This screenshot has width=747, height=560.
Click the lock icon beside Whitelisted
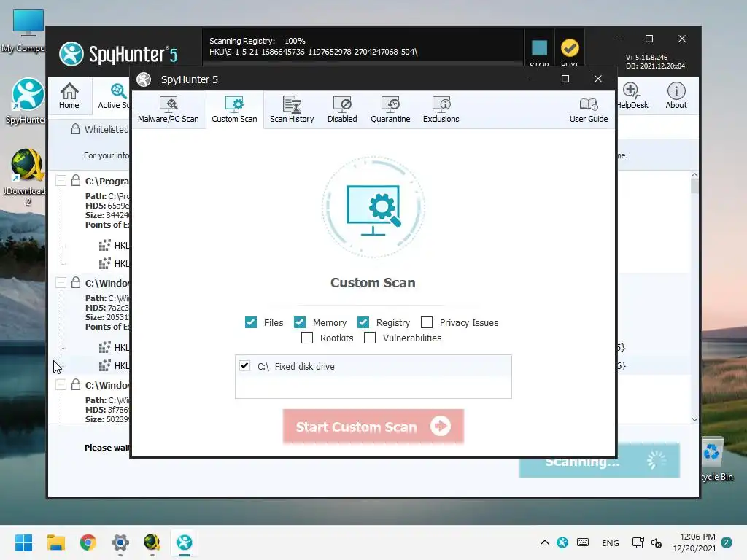pyautogui.click(x=75, y=128)
